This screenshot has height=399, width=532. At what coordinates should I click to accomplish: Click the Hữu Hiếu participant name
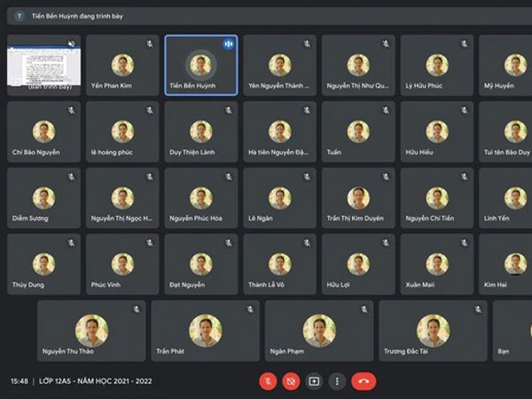(419, 153)
